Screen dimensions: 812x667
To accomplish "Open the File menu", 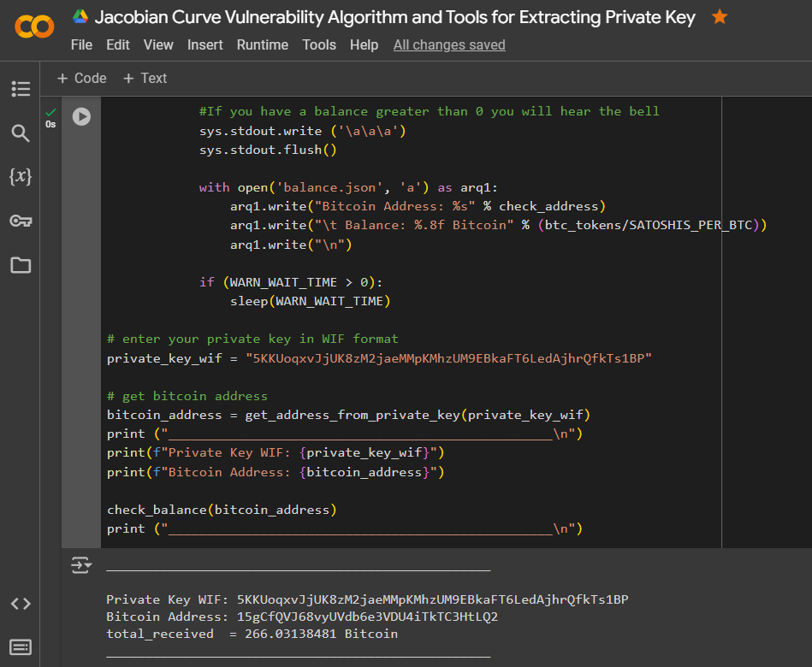I will pyautogui.click(x=81, y=45).
